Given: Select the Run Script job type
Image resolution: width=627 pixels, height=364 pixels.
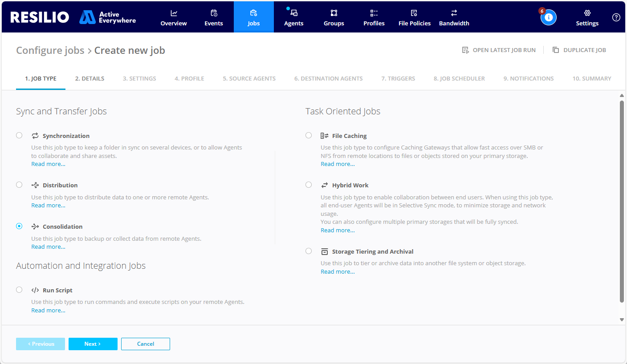Looking at the screenshot, I should [x=19, y=289].
